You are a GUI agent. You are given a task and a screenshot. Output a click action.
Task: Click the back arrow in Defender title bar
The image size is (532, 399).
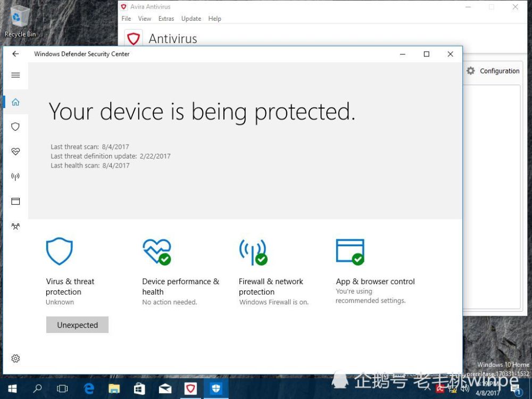(15, 54)
